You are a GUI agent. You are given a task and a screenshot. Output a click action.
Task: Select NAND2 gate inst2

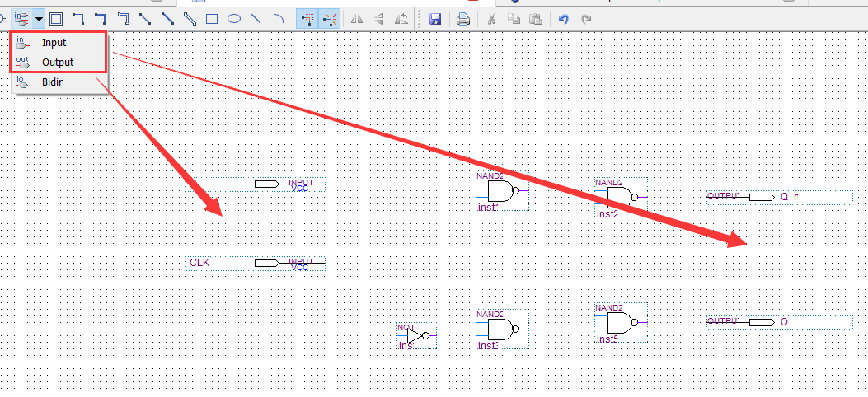pos(621,197)
